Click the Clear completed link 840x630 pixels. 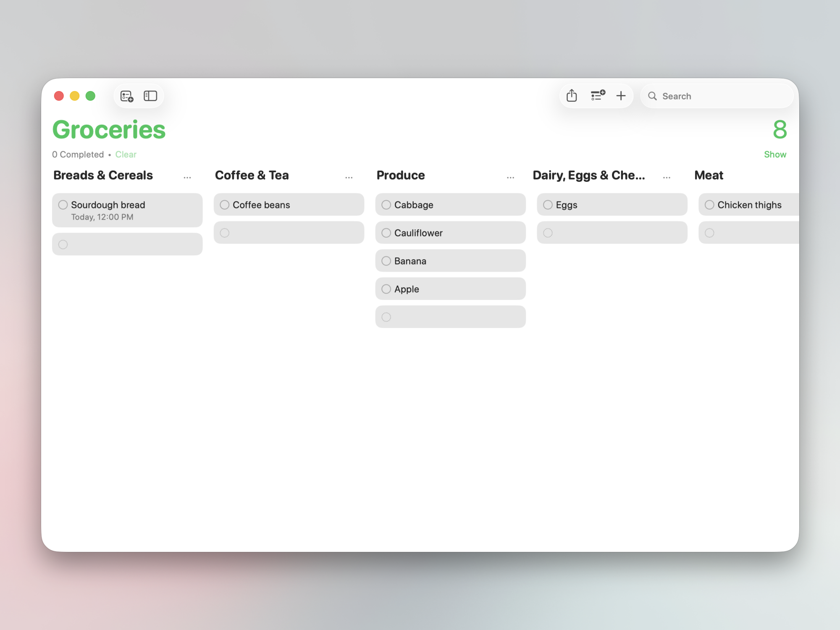point(126,154)
